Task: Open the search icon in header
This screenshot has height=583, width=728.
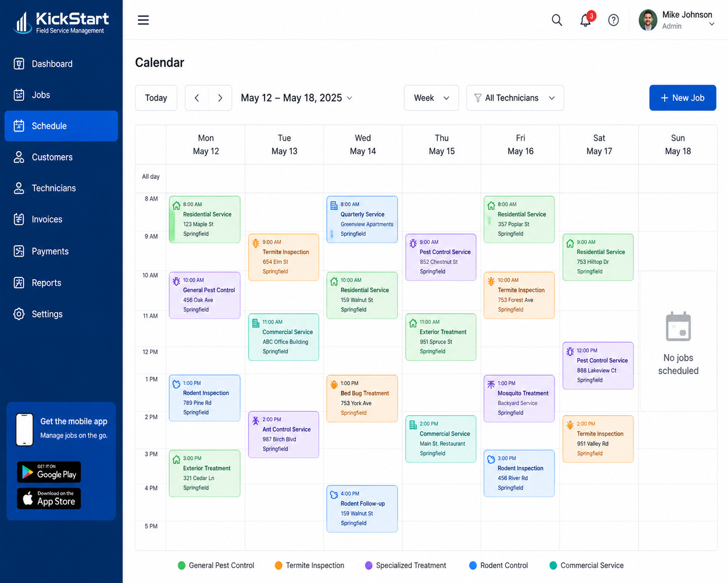Action: [557, 20]
